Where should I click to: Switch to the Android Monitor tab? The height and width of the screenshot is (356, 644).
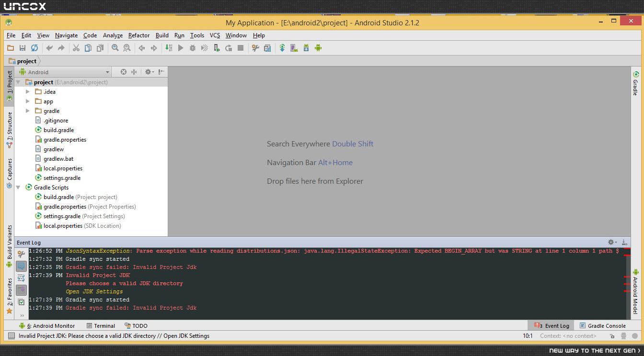point(47,326)
